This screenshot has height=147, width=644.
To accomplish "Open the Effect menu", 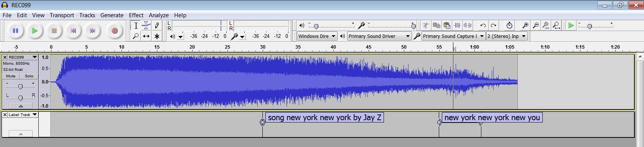I will [136, 15].
